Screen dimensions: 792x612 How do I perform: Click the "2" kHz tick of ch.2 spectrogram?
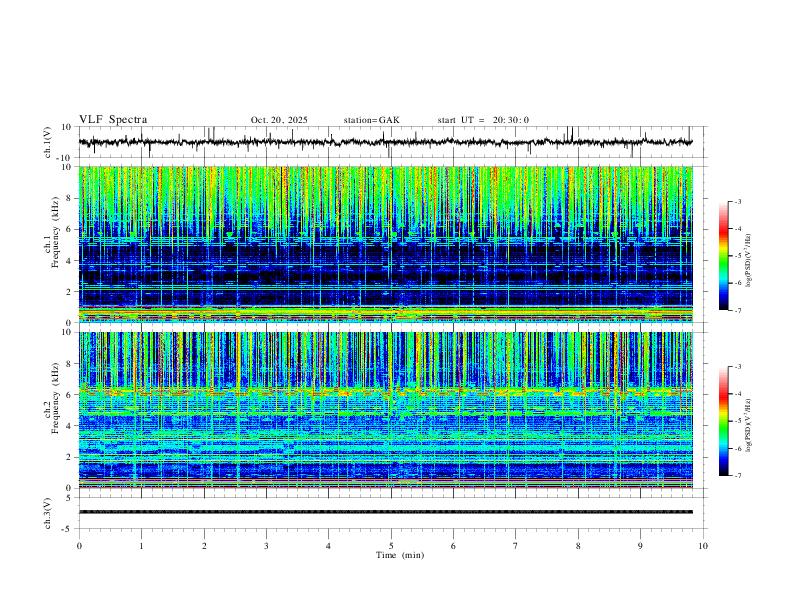70,457
